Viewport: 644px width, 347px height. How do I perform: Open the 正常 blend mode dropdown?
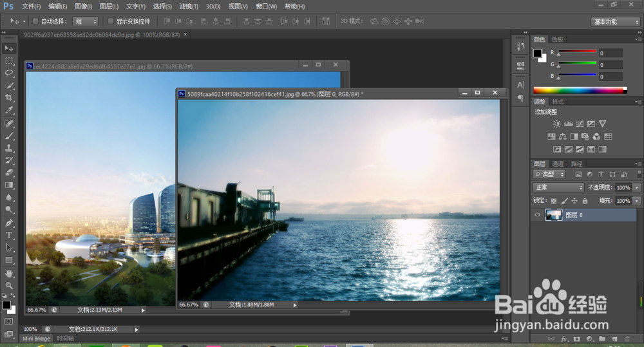(558, 187)
